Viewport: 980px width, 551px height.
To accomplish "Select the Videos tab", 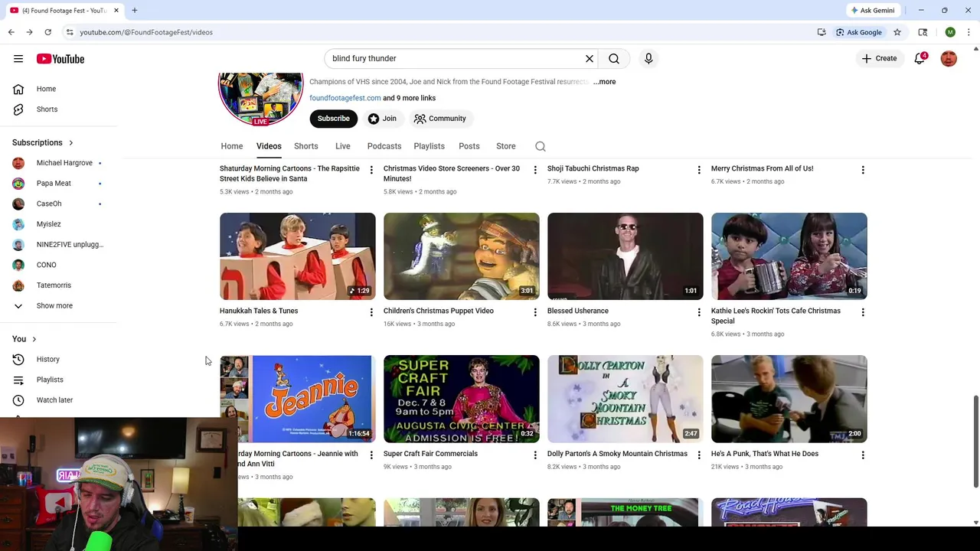I will pyautogui.click(x=269, y=146).
